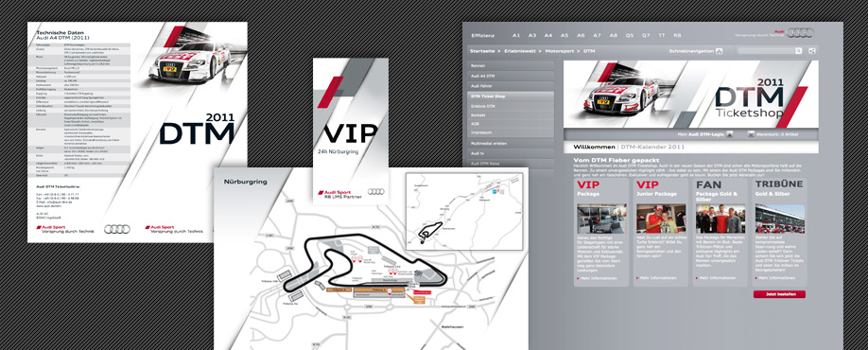The height and width of the screenshot is (350, 868).
Task: Click the Warenkorb shopping cart icon
Action: pyautogui.click(x=751, y=134)
